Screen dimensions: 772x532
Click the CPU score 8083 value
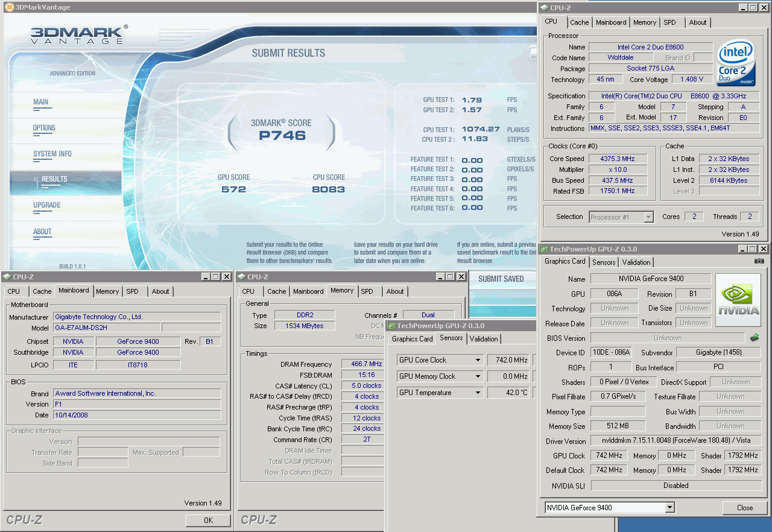tap(329, 189)
